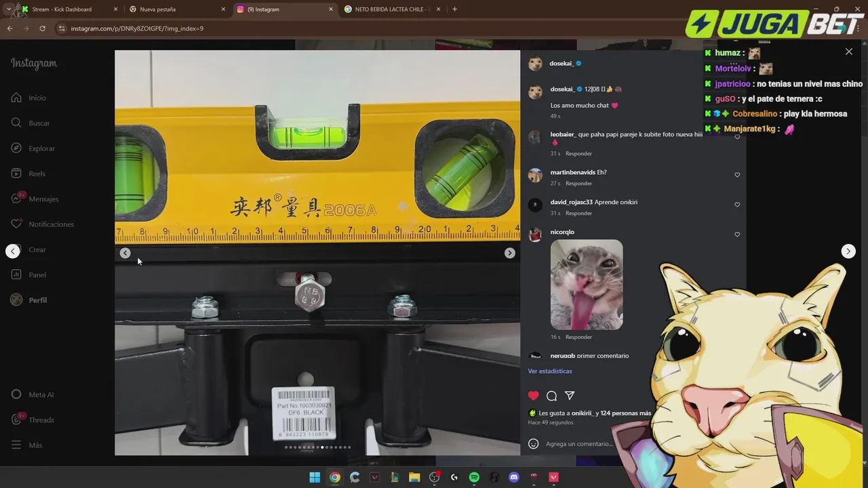
Task: Open Discord from taskbar
Action: point(514,477)
